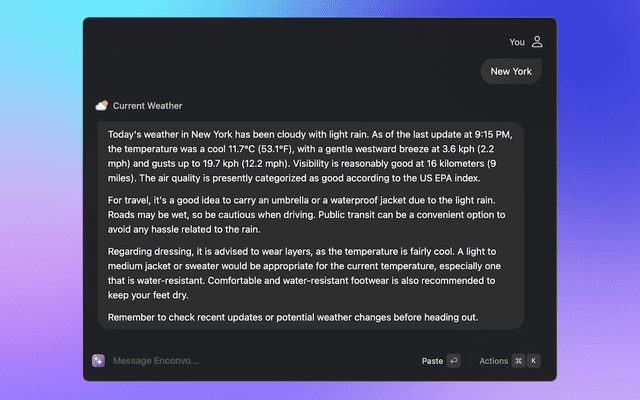Click the divider between Paste and Actions
Viewport: 640px width, 400px height.
coord(470,361)
